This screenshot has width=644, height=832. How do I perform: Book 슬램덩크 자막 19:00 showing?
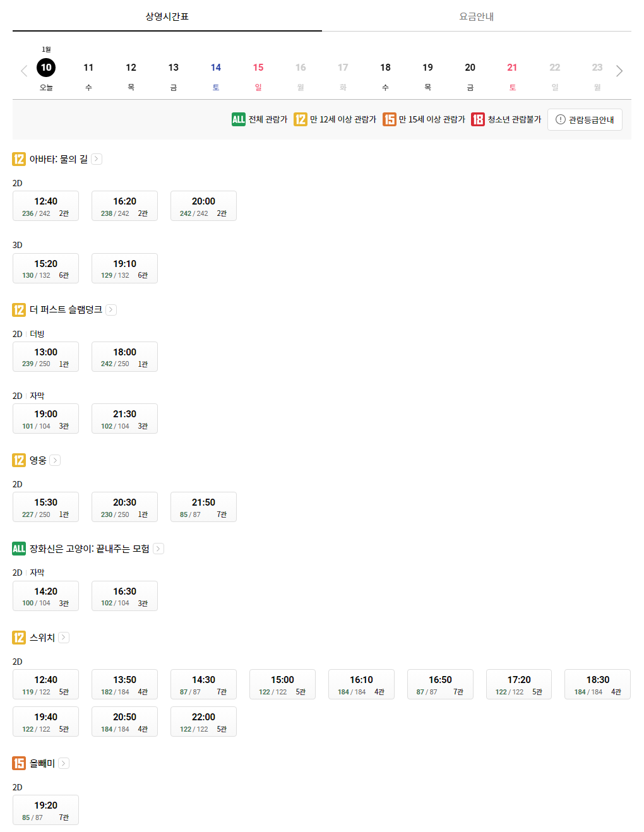[45, 419]
